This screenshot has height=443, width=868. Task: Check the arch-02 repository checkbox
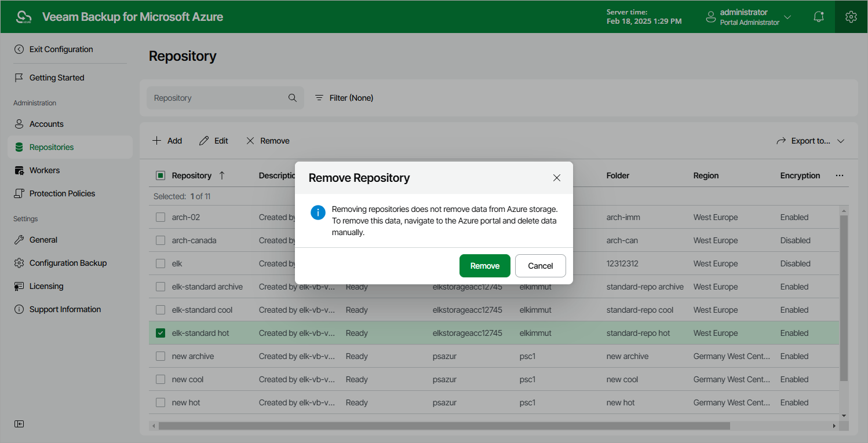pos(161,217)
